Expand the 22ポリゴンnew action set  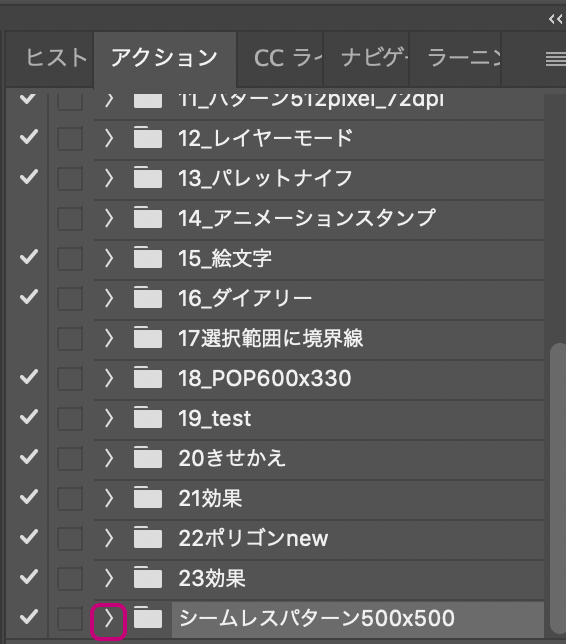pos(108,538)
